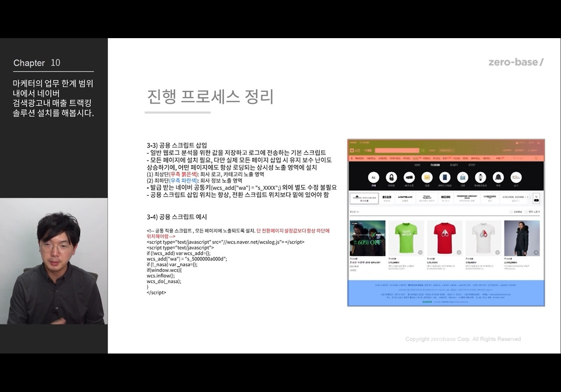Open the belt category icon
The height and width of the screenshot is (392, 561).
click(x=409, y=178)
